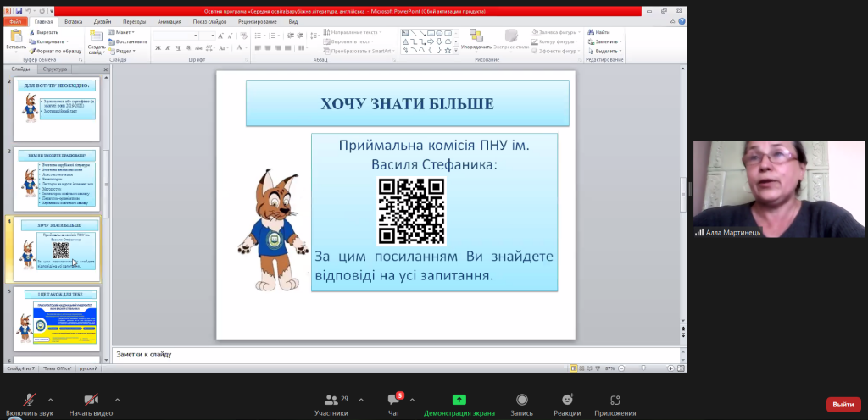This screenshot has height=420, width=868.
Task: Switch to the Структура outline tab
Action: tap(55, 69)
